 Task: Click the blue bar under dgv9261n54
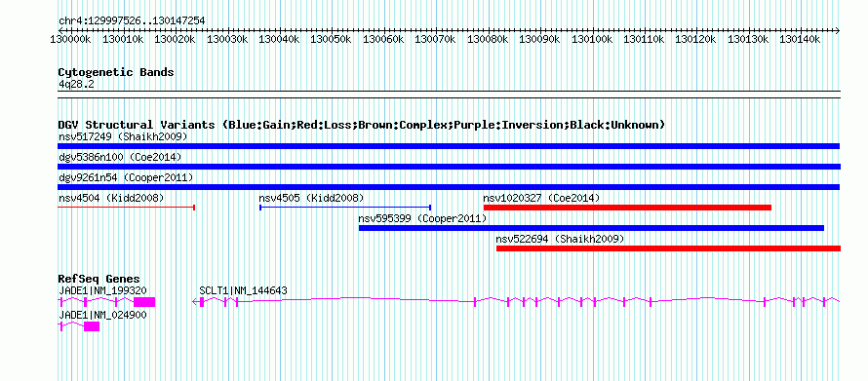click(x=449, y=187)
